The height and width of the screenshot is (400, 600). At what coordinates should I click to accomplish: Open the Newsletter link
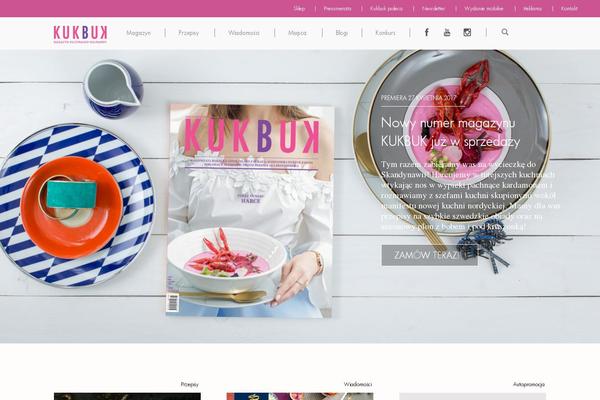[434, 8]
